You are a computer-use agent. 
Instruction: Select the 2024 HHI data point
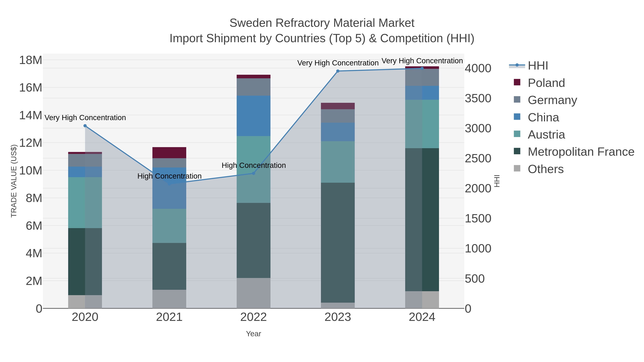(x=422, y=68)
